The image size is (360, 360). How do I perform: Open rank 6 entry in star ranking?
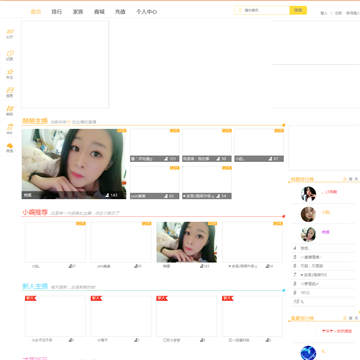click(x=323, y=266)
